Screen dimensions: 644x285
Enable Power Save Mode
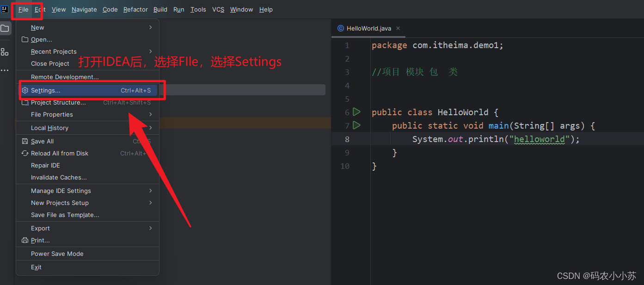tap(57, 254)
